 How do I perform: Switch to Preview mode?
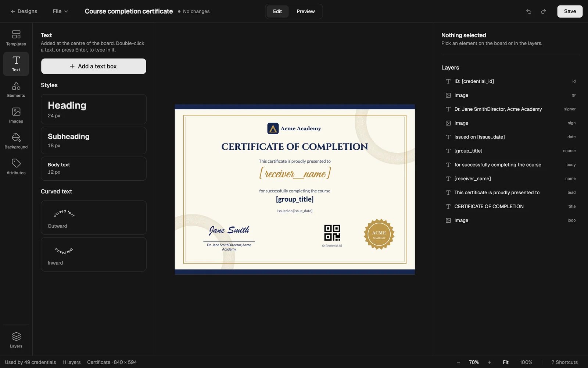coord(306,11)
